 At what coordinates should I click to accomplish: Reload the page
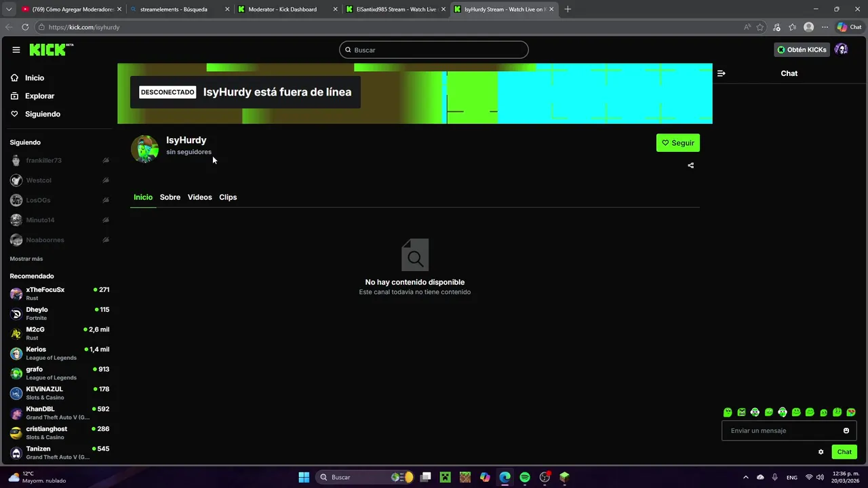[x=25, y=27]
